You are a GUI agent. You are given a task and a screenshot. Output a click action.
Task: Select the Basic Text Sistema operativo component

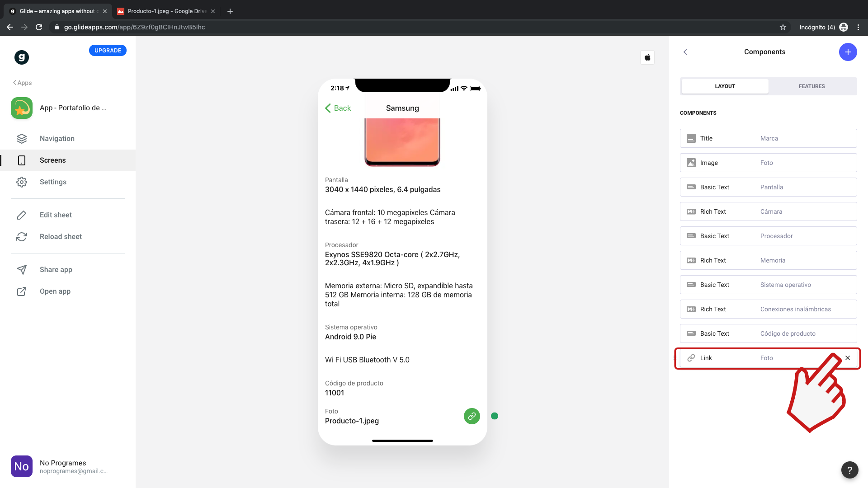coord(768,285)
